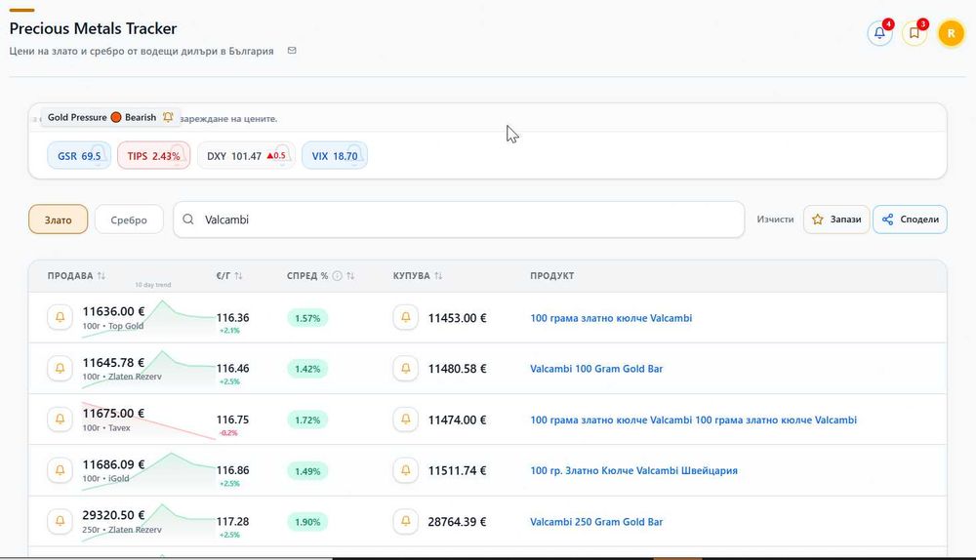
Task: Click the sell alert bell for 29320.50 €
Action: pyautogui.click(x=60, y=521)
